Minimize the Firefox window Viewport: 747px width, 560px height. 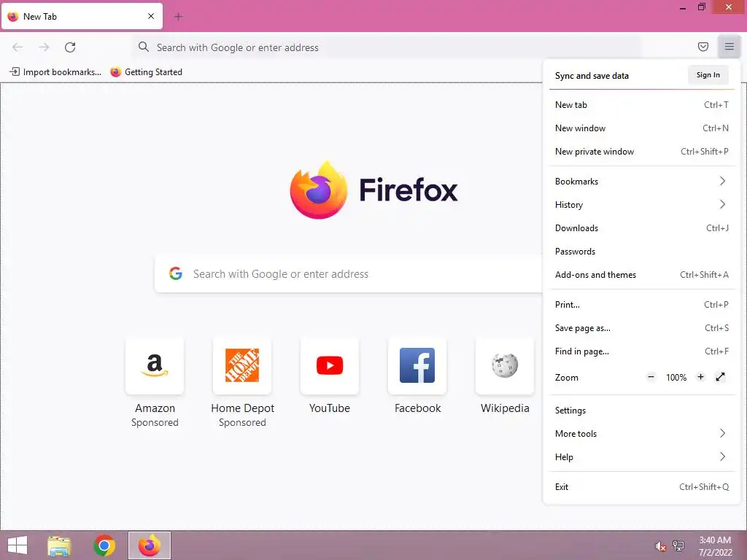683,7
